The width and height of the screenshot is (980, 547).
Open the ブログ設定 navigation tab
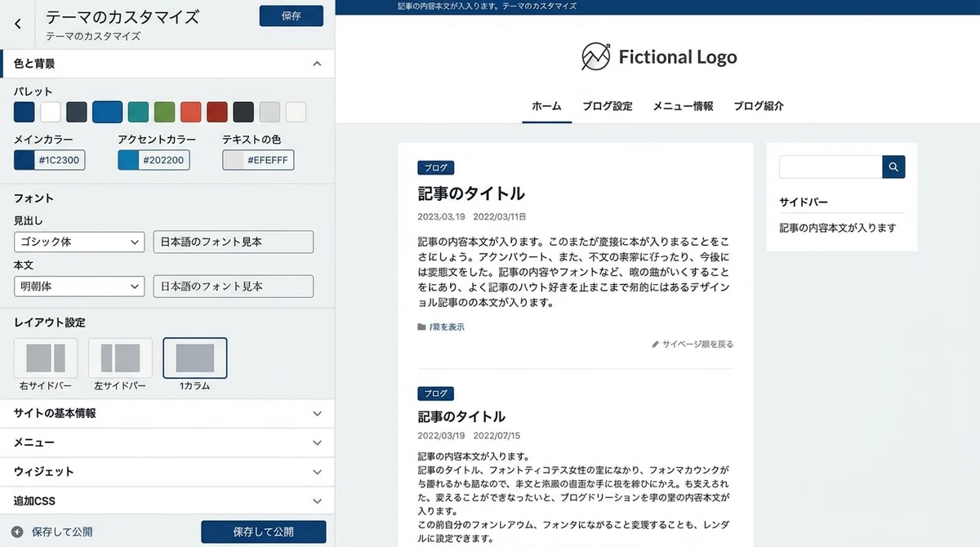[x=608, y=106]
